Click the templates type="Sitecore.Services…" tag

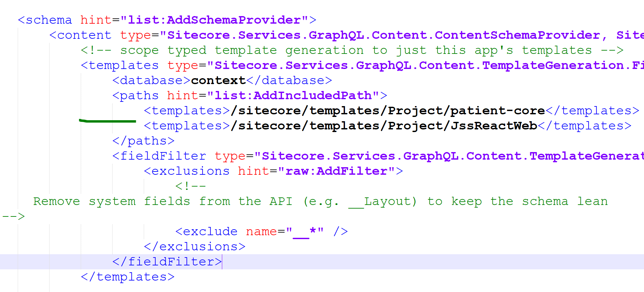[362, 65]
